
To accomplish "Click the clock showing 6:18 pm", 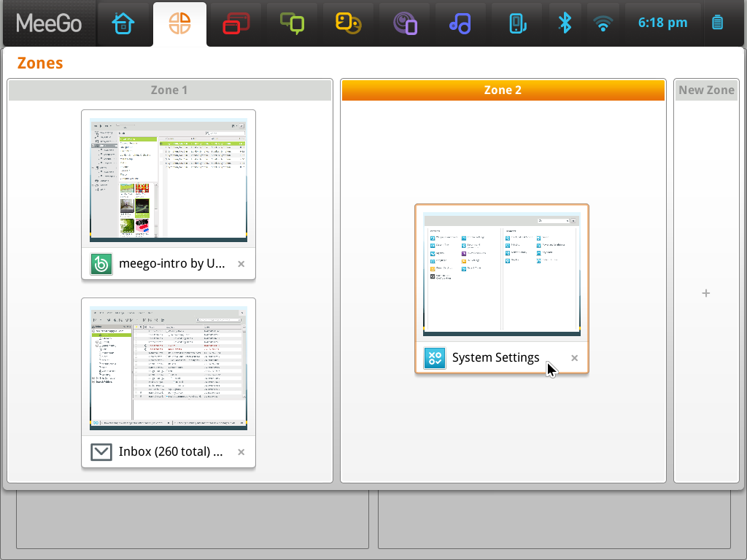I will click(x=662, y=23).
